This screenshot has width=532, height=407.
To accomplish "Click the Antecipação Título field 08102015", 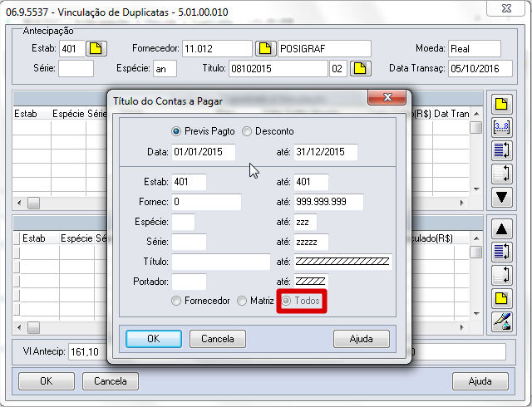I will [278, 69].
